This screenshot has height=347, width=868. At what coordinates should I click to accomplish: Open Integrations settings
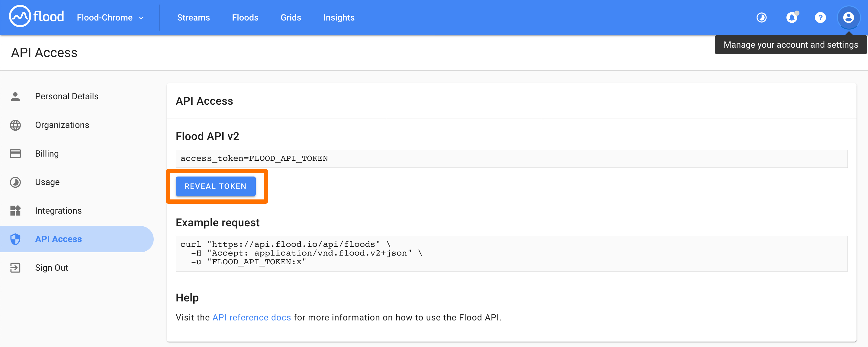[x=77, y=211]
